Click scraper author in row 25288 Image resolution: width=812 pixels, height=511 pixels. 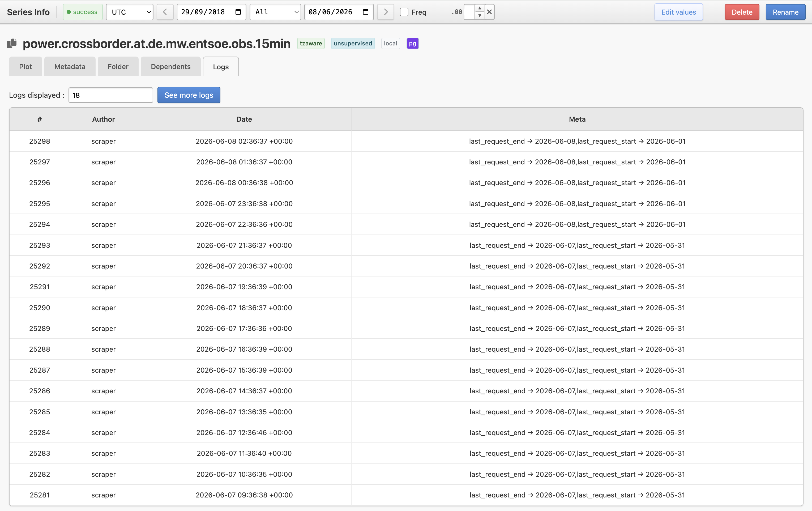tap(103, 350)
